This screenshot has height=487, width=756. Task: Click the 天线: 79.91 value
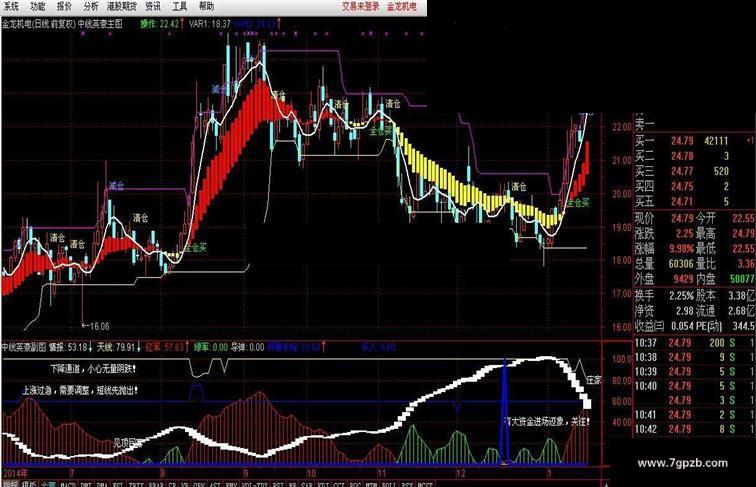[x=116, y=347]
